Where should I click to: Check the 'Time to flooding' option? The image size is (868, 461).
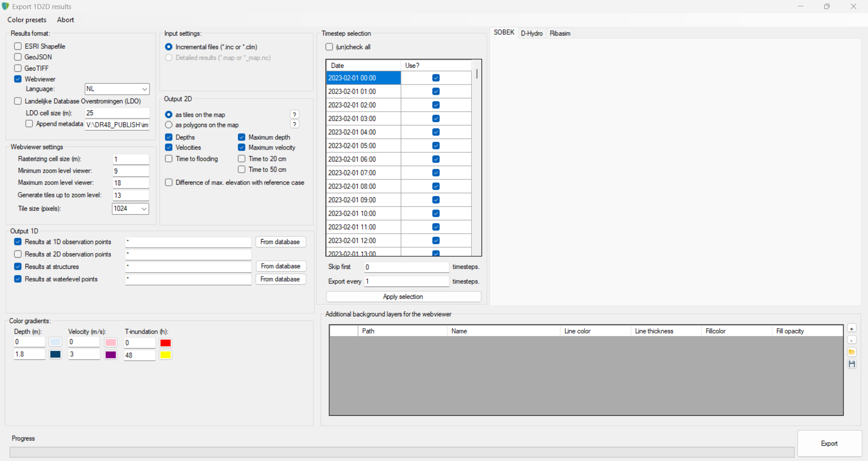click(169, 159)
